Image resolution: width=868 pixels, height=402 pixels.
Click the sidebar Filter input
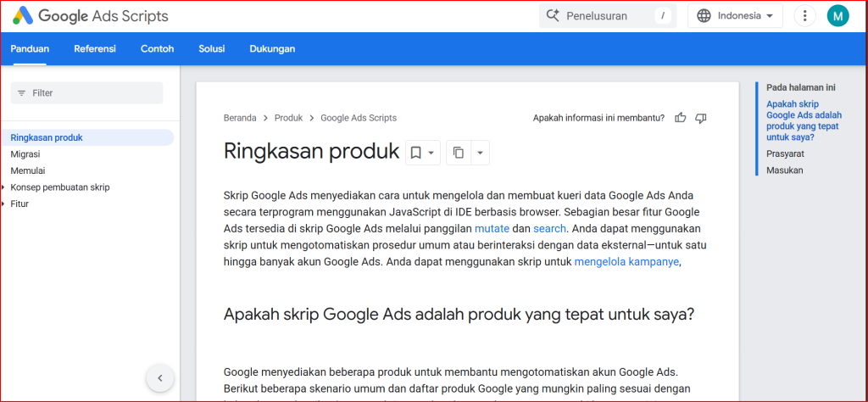pos(87,93)
